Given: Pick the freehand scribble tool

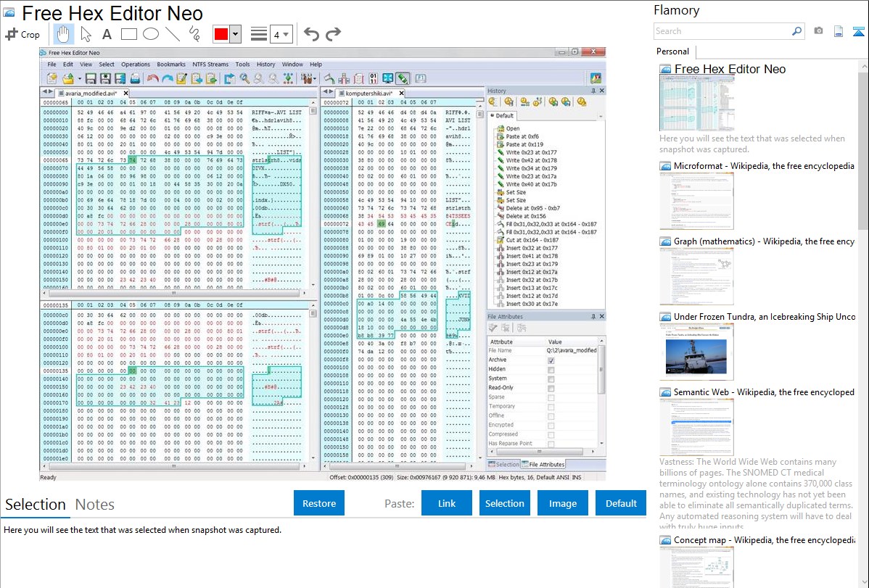Looking at the screenshot, I should coord(194,34).
